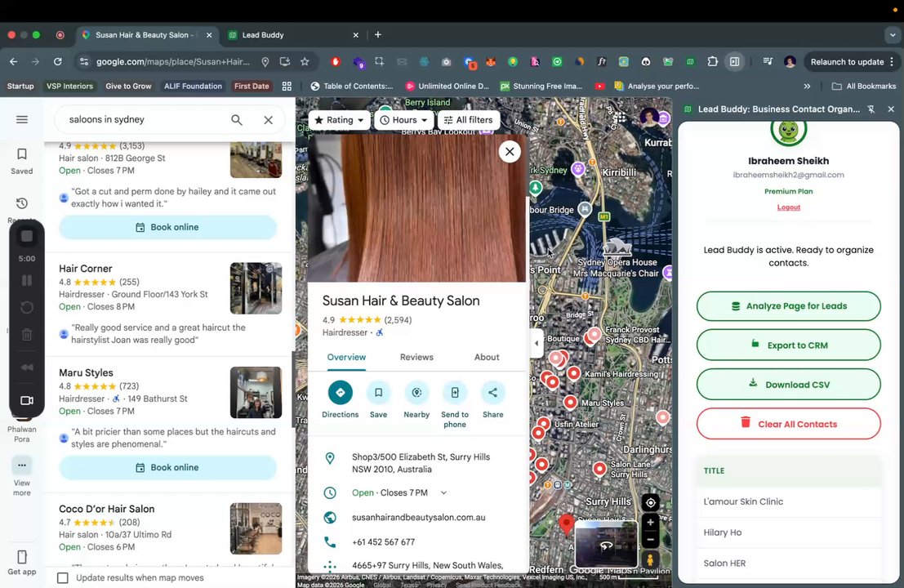Click the Logout link in Lead Buddy
This screenshot has width=904, height=588.
(788, 207)
